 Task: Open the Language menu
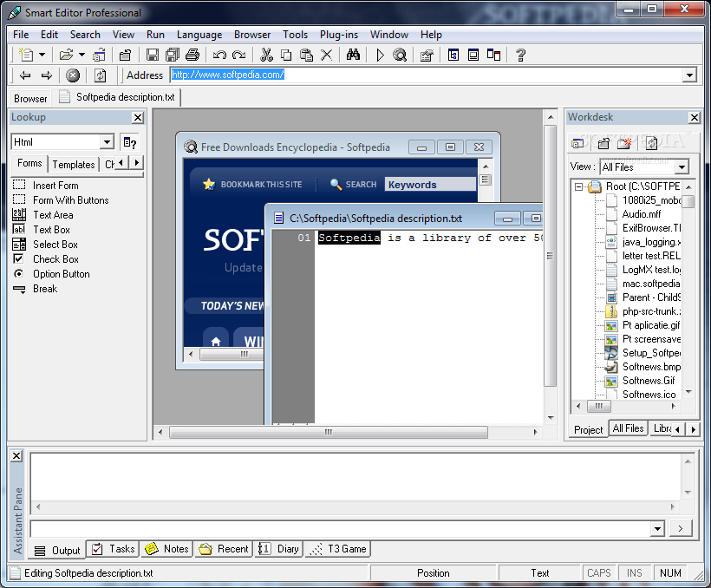tap(199, 35)
